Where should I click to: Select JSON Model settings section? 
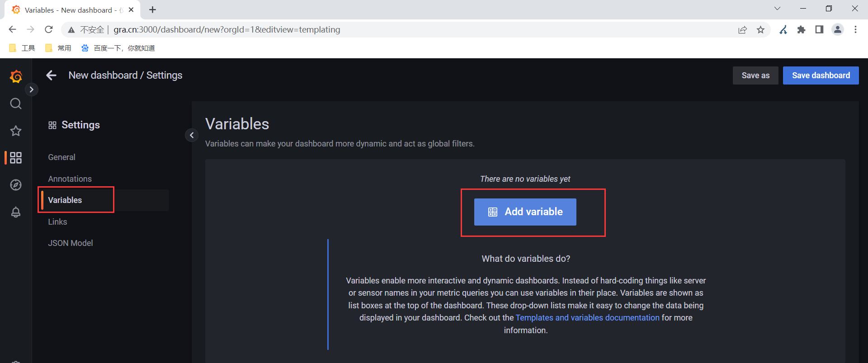[x=71, y=243]
